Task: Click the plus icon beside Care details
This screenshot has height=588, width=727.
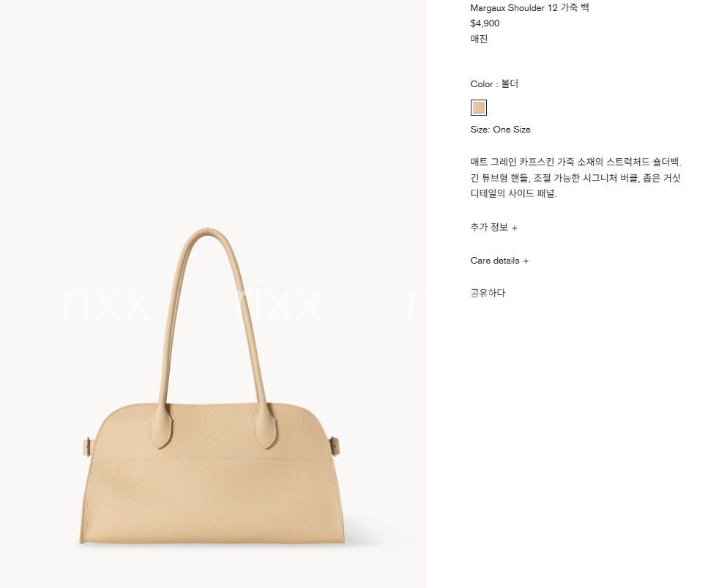Action: 526,261
